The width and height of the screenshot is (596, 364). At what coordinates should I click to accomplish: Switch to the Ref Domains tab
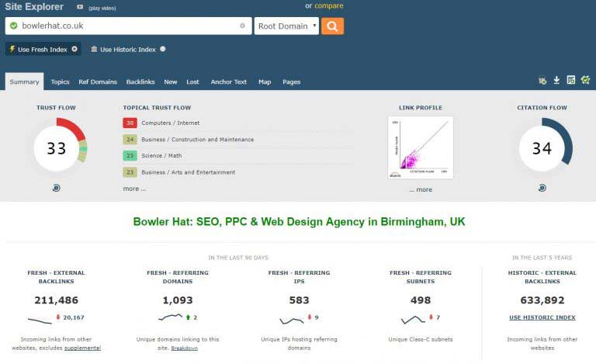98,81
